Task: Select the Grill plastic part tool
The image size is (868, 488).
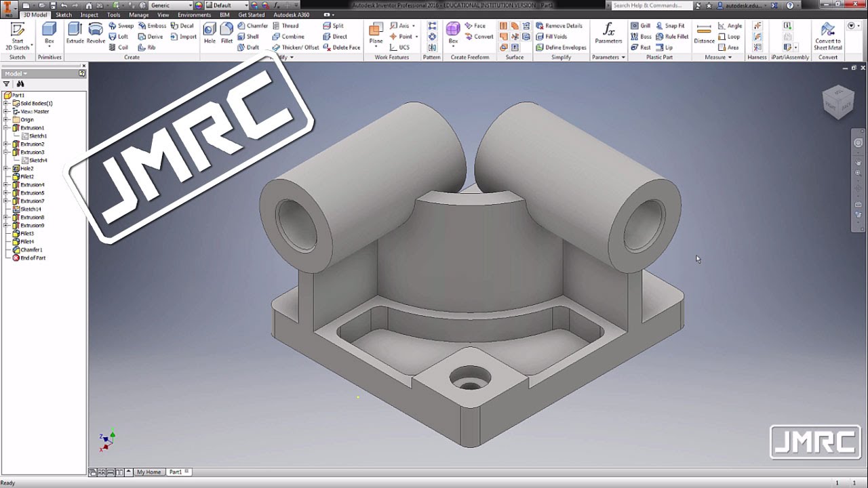Action: (640, 26)
